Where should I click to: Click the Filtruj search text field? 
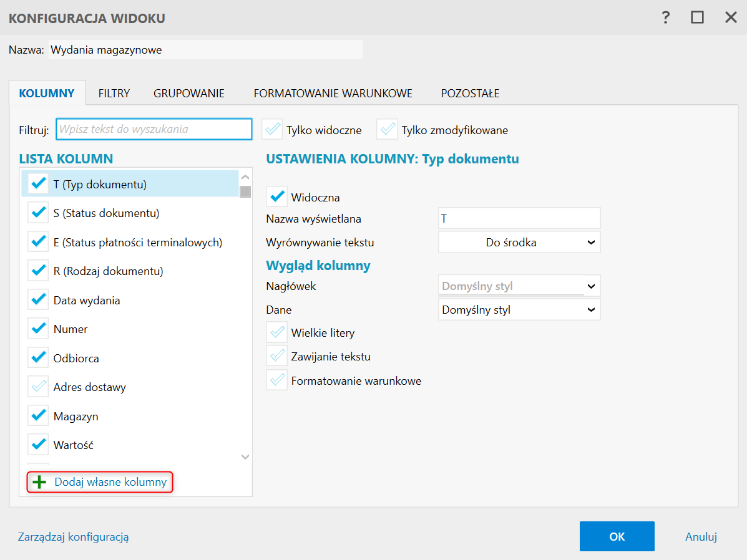(154, 129)
